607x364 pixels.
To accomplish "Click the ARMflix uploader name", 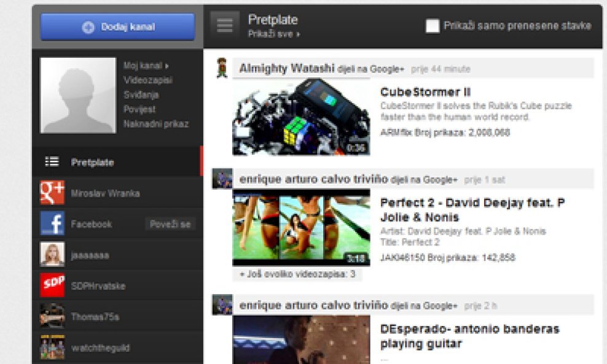I will [396, 133].
